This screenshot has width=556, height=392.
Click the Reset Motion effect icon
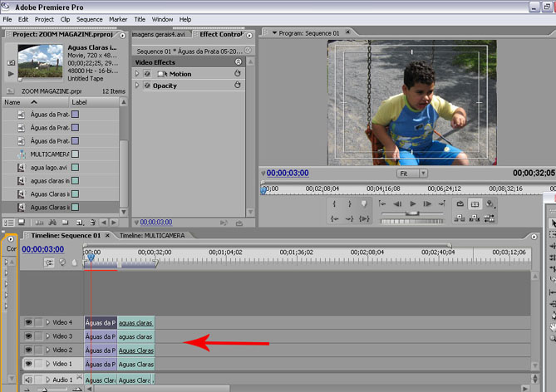[238, 74]
